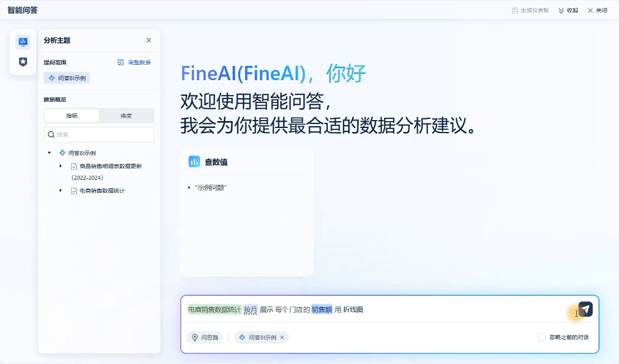Click the 电商销售数据统计 table icon
Image resolution: width=619 pixels, height=364 pixels.
click(74, 191)
